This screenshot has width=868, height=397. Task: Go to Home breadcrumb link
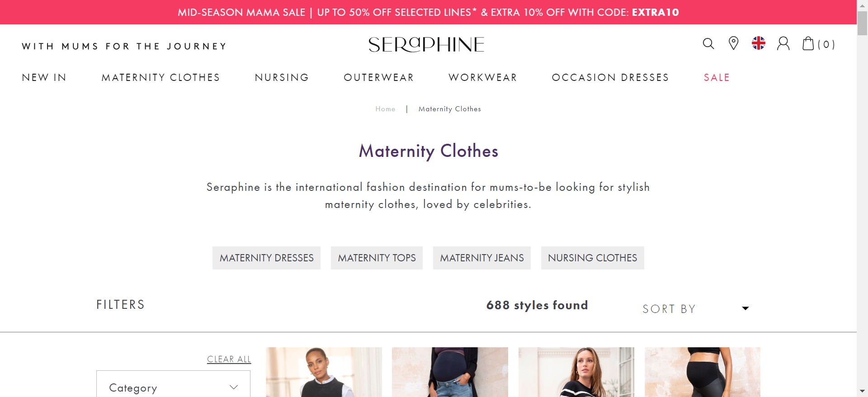[x=385, y=109]
